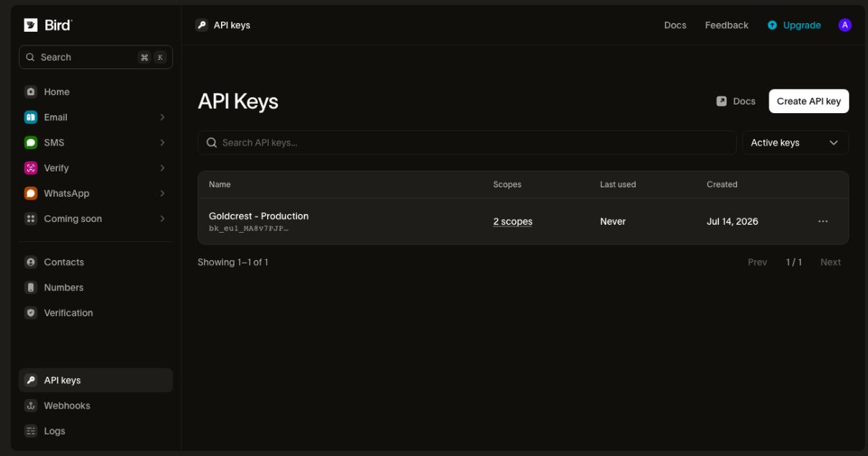
Task: Click the green SMS icon
Action: pyautogui.click(x=30, y=143)
